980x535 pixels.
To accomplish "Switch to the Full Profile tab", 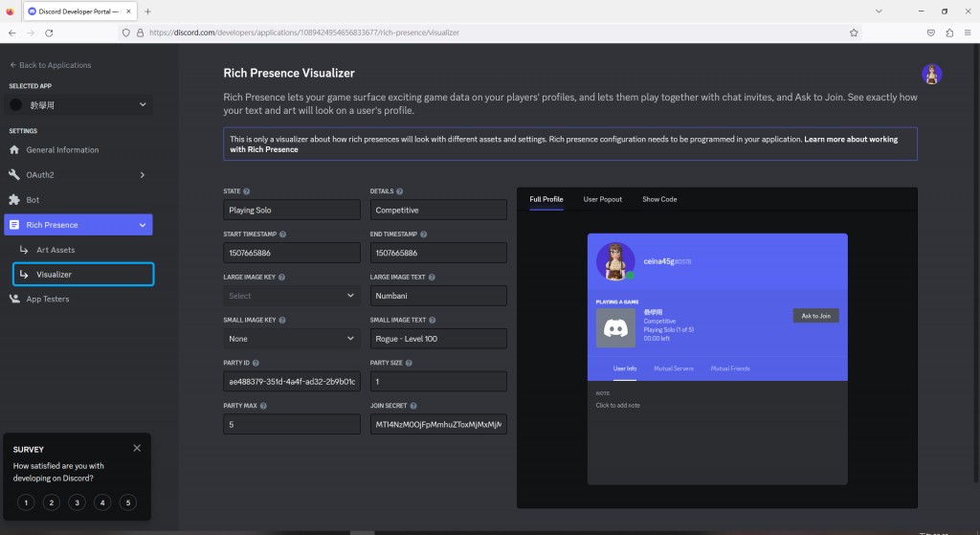I will 546,199.
